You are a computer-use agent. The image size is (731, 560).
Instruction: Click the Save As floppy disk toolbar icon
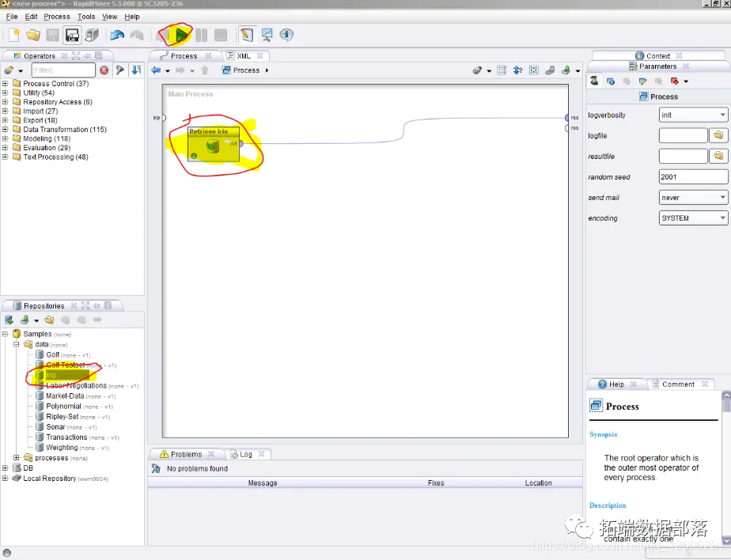click(x=72, y=35)
